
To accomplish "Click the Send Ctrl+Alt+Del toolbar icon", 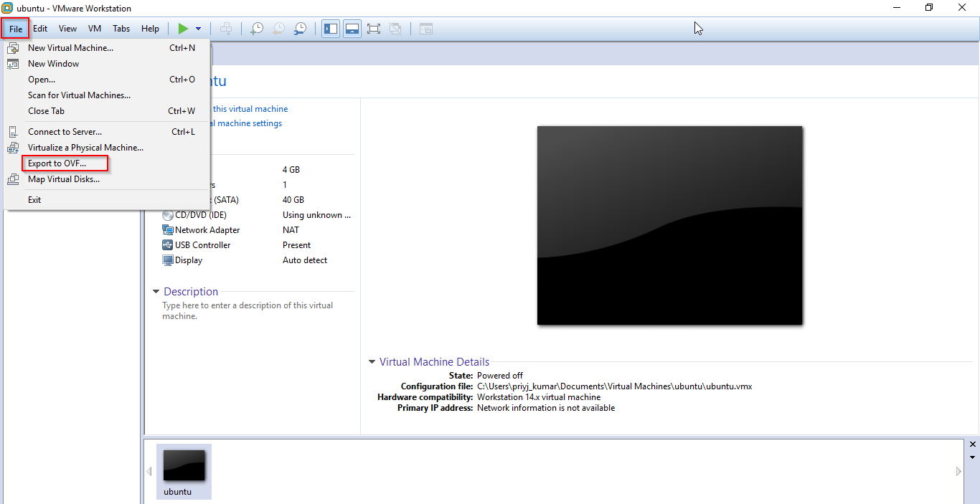I will 226,29.
